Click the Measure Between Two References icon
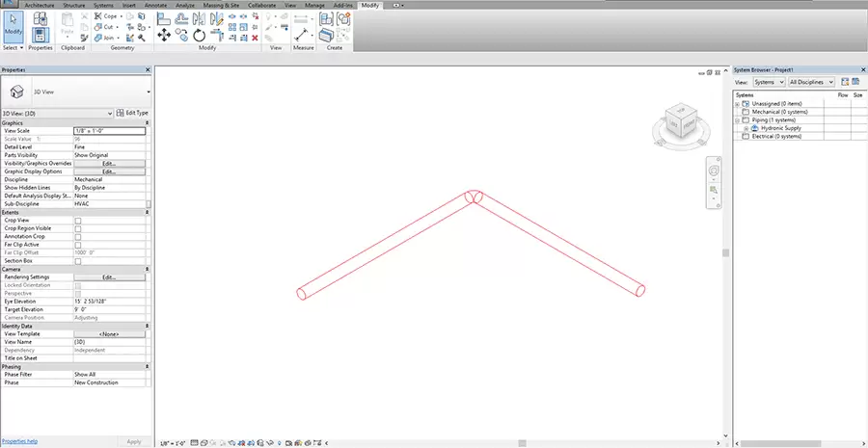The image size is (868, 448). (302, 19)
